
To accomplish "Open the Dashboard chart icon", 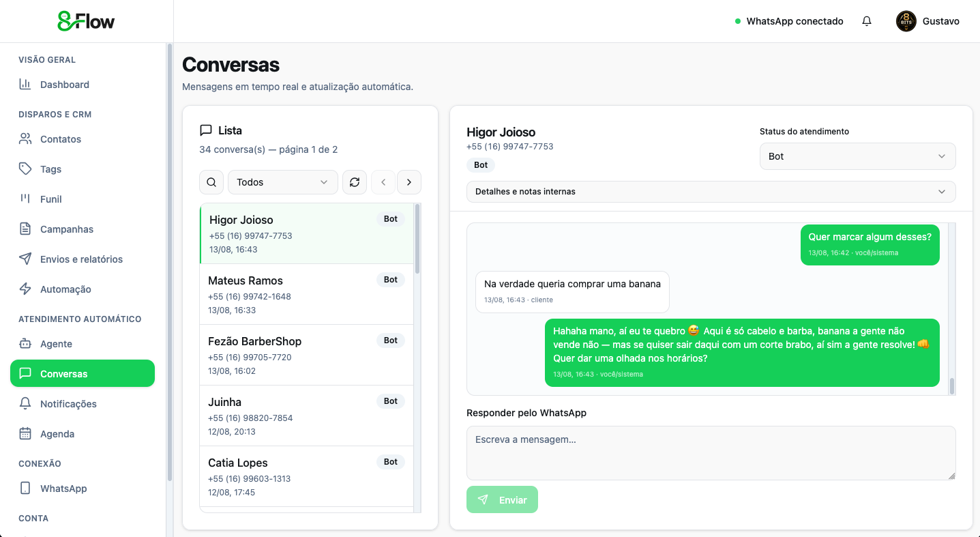I will [x=25, y=85].
